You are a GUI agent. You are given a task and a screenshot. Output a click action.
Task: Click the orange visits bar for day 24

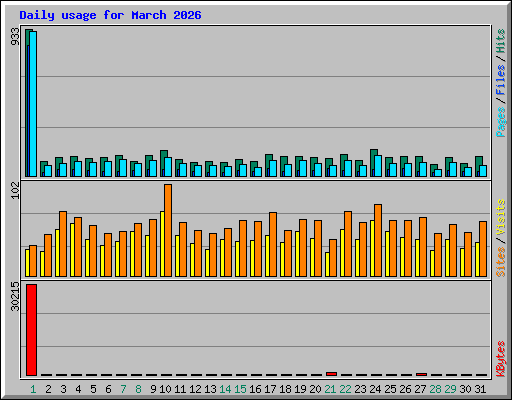click(x=378, y=240)
